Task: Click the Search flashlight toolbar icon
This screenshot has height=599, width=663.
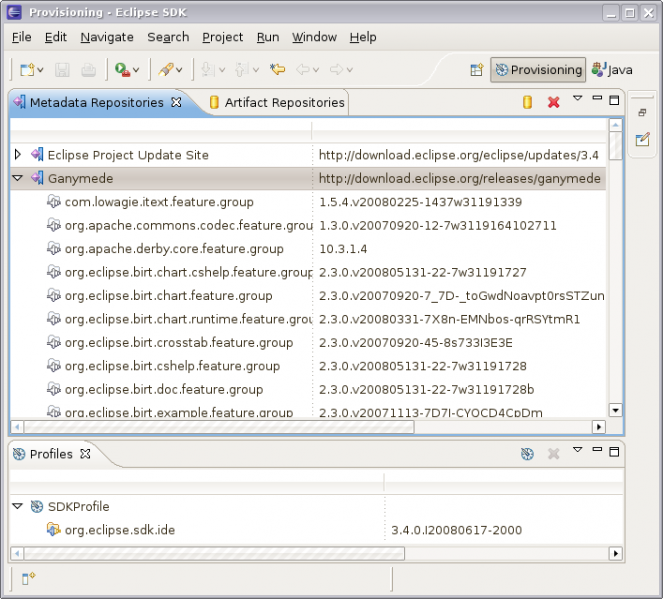Action: (x=166, y=70)
